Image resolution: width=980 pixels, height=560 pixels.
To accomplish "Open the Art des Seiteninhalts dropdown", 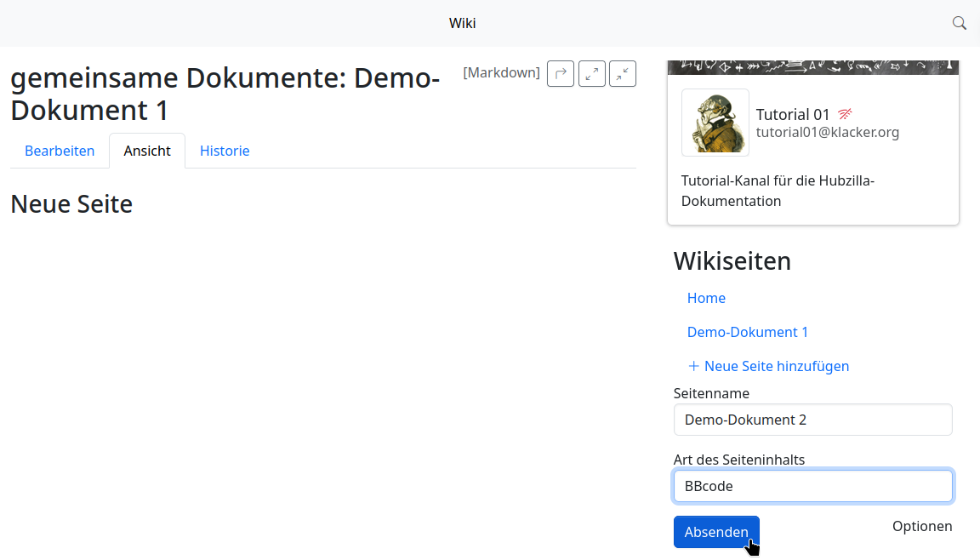I will 812,486.
